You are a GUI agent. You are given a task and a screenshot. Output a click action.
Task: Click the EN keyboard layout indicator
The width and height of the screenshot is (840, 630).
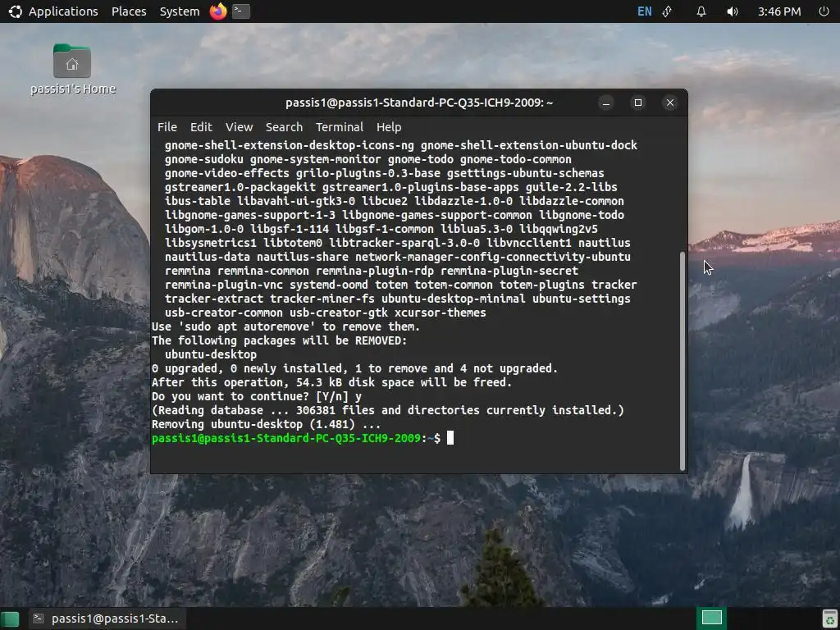click(x=645, y=11)
